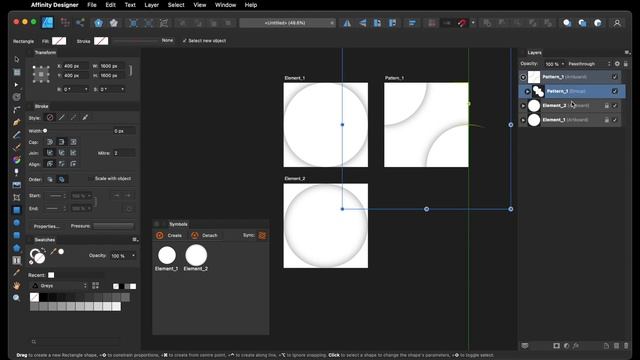Select the Ellipse tool
Image resolution: width=640 pixels, height=360 pixels.
pyautogui.click(x=17, y=222)
